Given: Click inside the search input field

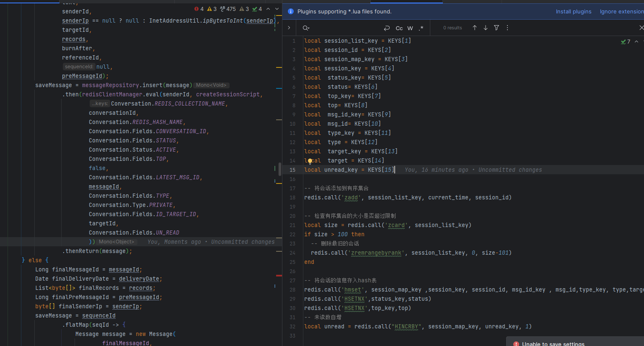Looking at the screenshot, I should click(344, 28).
